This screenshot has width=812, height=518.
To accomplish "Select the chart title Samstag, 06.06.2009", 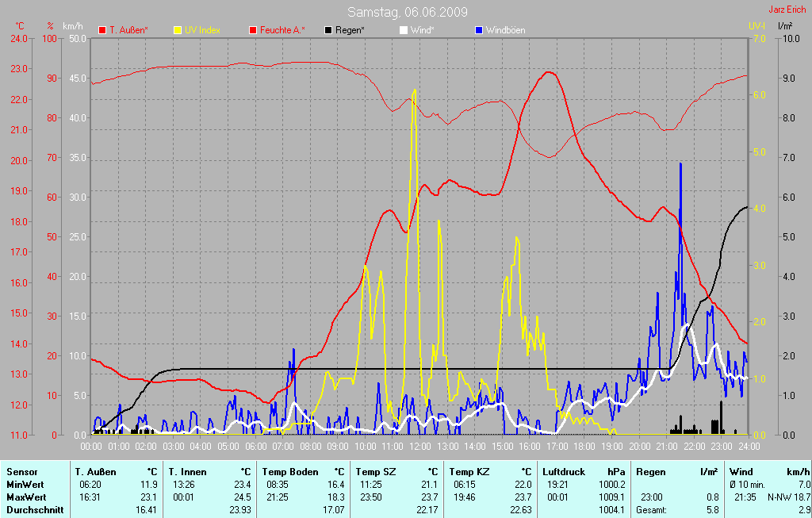I will [x=408, y=12].
